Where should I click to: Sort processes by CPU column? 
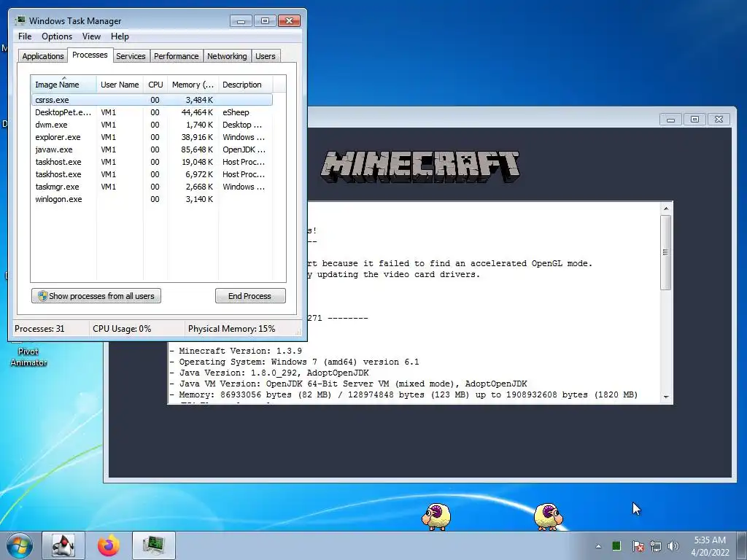pyautogui.click(x=155, y=85)
